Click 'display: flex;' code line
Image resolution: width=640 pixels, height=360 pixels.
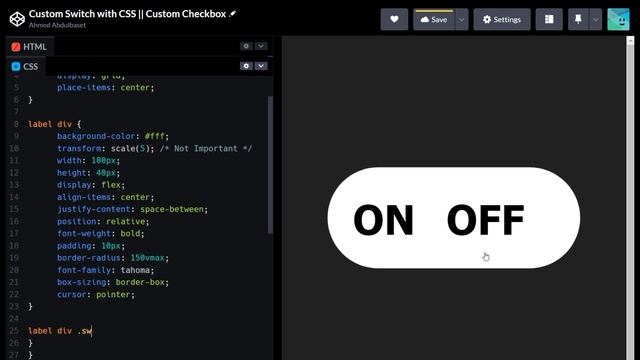91,184
